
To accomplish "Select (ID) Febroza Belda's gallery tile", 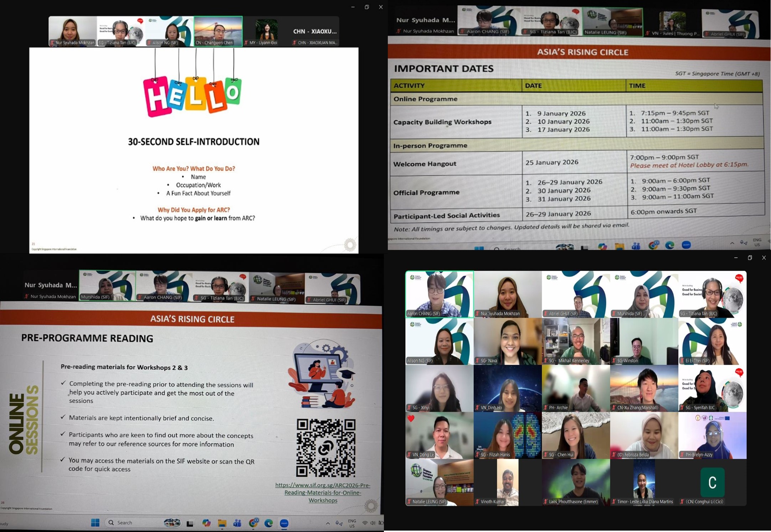I will point(644,435).
